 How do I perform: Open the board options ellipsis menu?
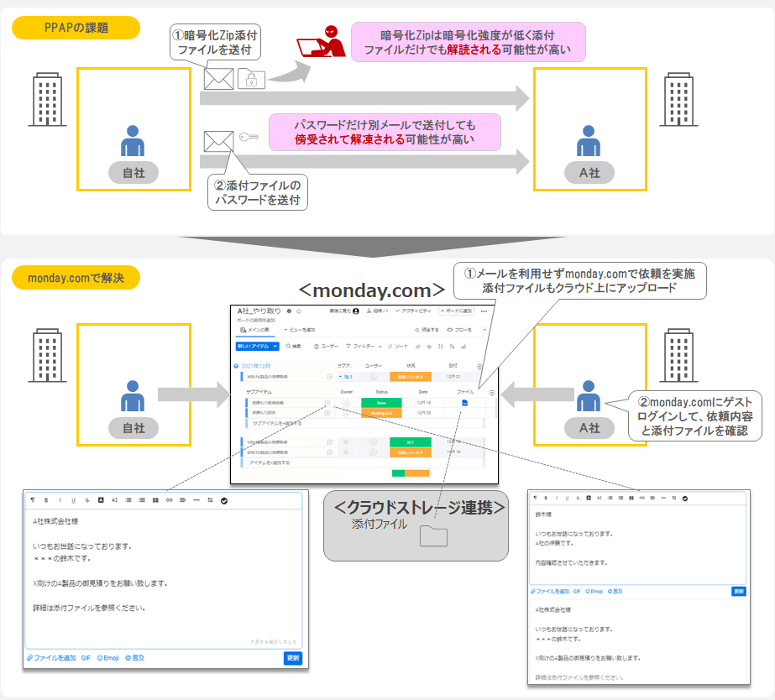pyautogui.click(x=482, y=311)
